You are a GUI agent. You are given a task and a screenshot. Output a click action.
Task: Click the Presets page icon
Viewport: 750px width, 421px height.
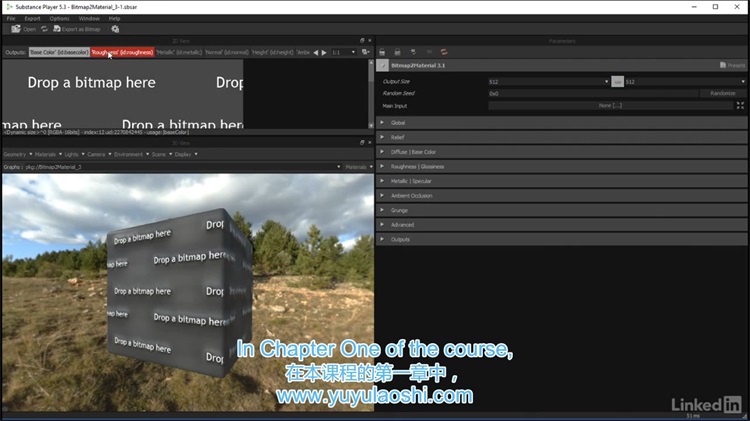[723, 65]
